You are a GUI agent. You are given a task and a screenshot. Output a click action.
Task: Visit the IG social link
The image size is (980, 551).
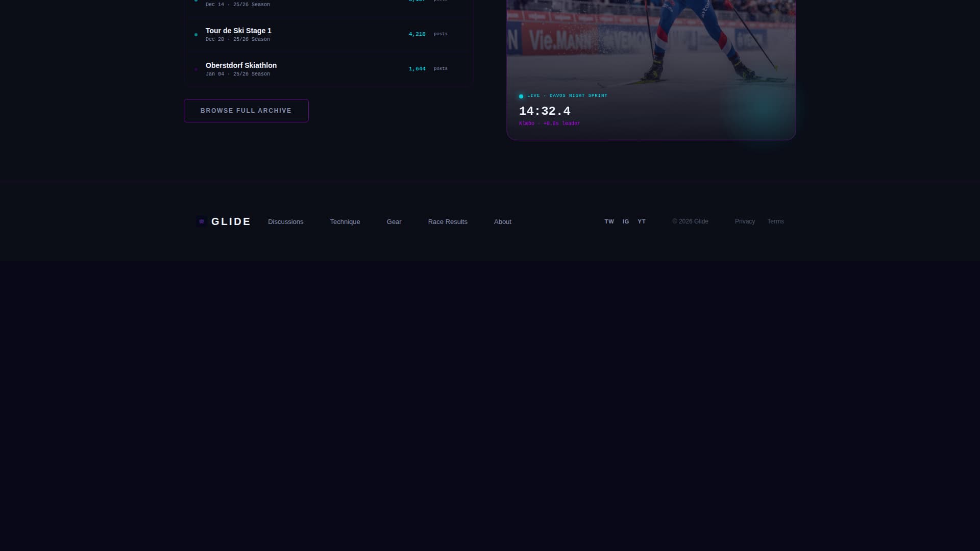tap(626, 221)
